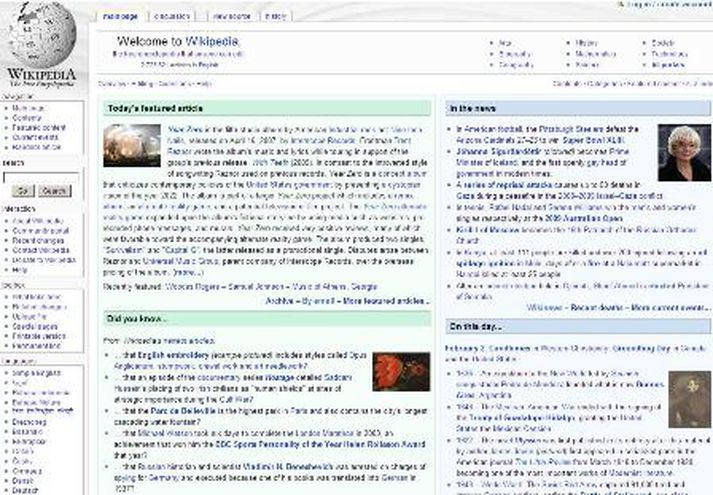This screenshot has height=495, width=713.
Task: Open the Random article sidebar link
Action: (x=36, y=147)
